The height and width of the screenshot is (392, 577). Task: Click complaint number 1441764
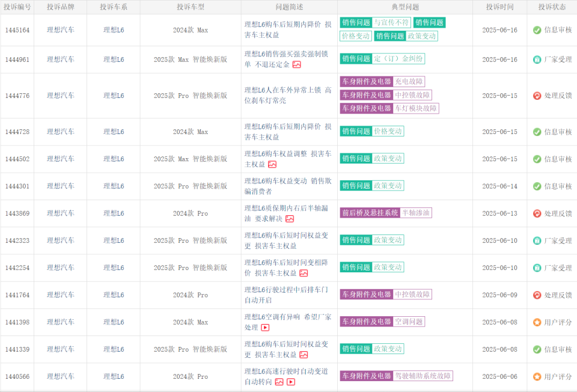(x=17, y=295)
